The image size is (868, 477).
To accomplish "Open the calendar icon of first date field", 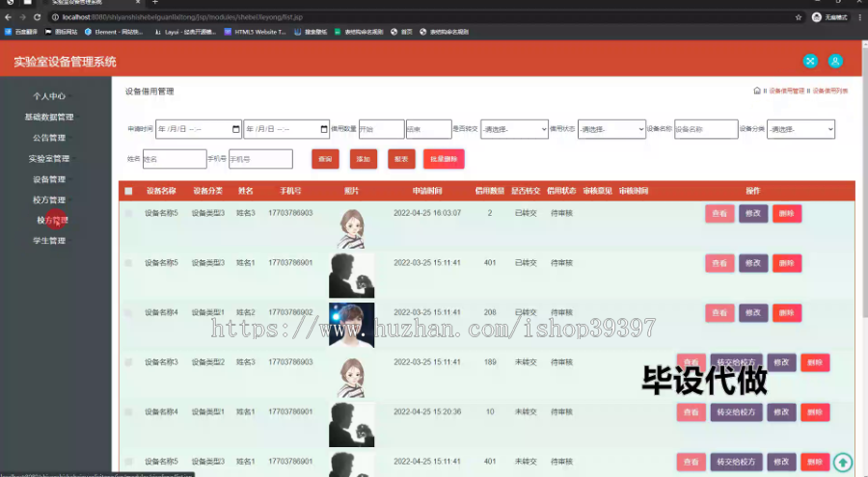I will (x=236, y=129).
